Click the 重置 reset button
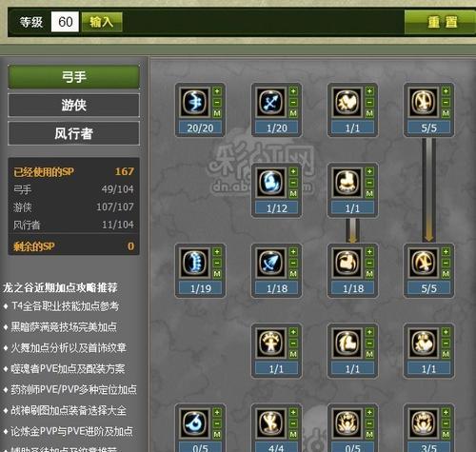 pos(442,22)
